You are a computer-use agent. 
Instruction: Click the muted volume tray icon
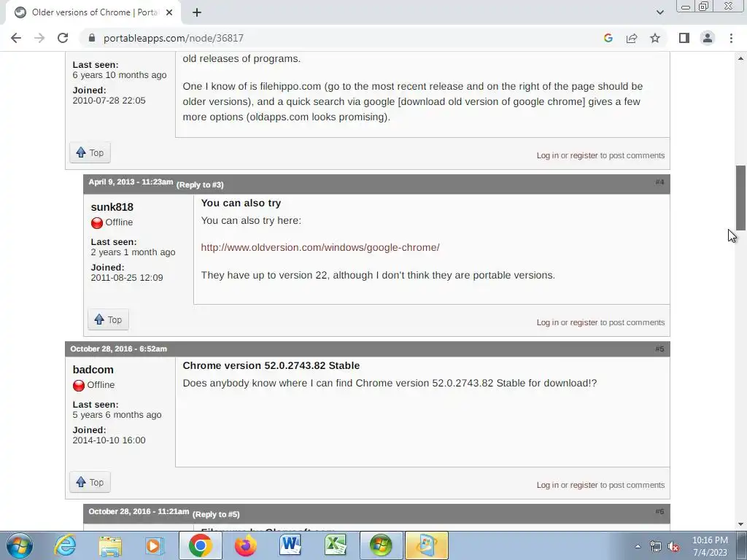tap(673, 546)
